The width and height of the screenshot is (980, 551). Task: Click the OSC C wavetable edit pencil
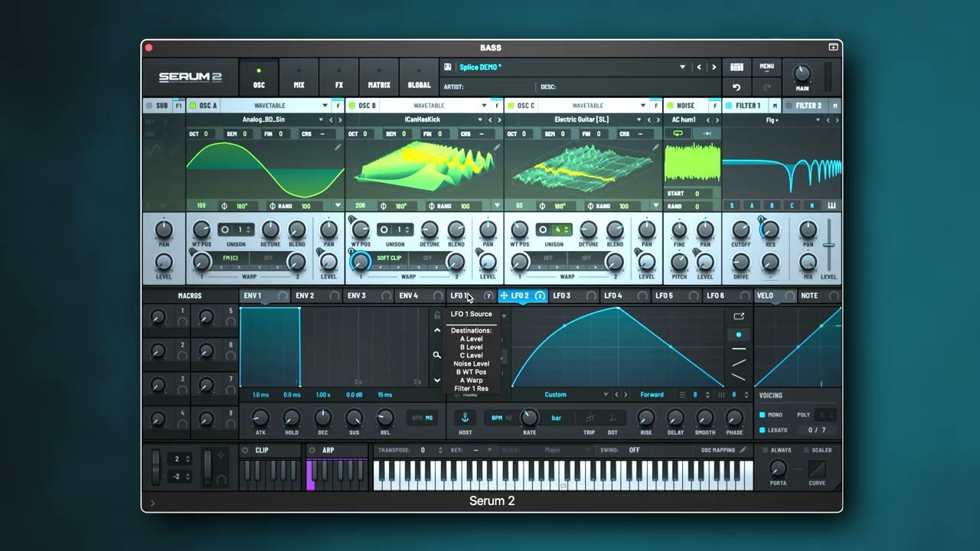[x=655, y=148]
